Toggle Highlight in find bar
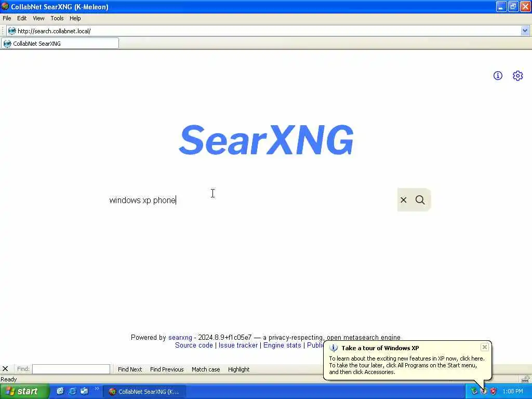 pyautogui.click(x=238, y=369)
